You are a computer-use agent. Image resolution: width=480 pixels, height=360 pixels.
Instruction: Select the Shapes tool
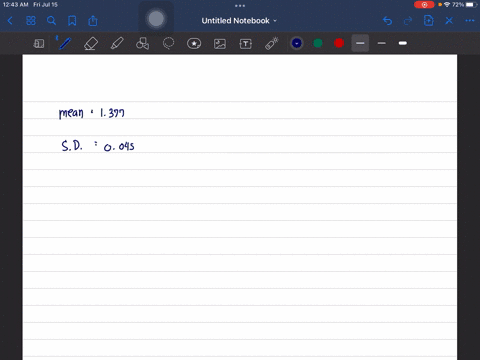[x=142, y=43]
